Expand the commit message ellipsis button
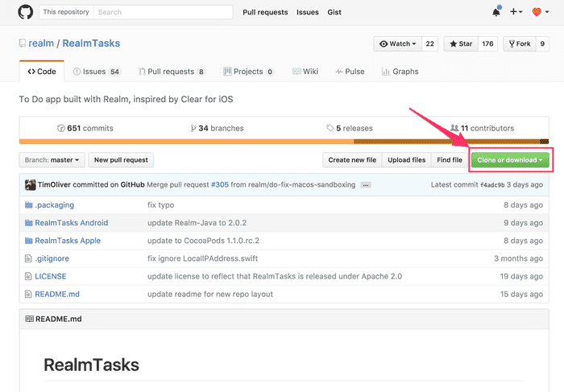564x392 pixels. [366, 185]
